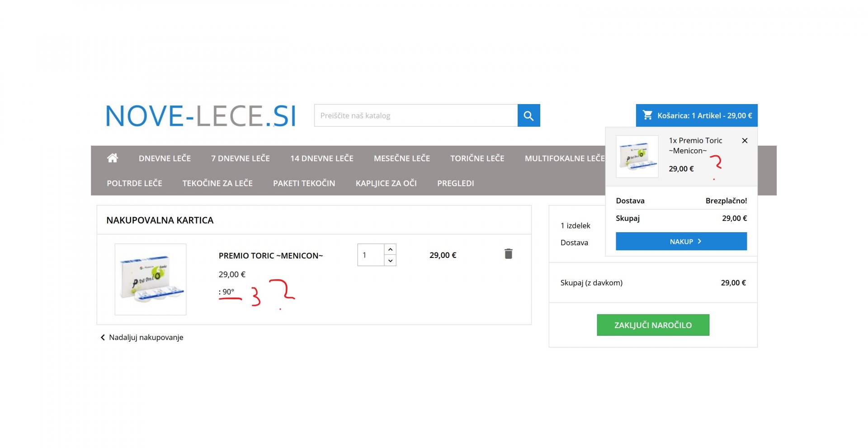Open PREMIO TORIC ~MENICON~ product link
The image size is (868, 448).
[271, 256]
